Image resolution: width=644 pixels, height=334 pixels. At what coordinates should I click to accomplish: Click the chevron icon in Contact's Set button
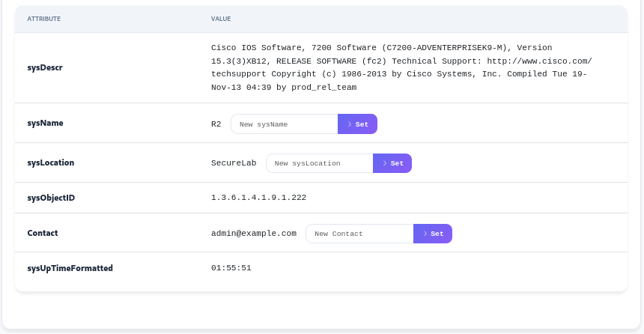pos(425,234)
